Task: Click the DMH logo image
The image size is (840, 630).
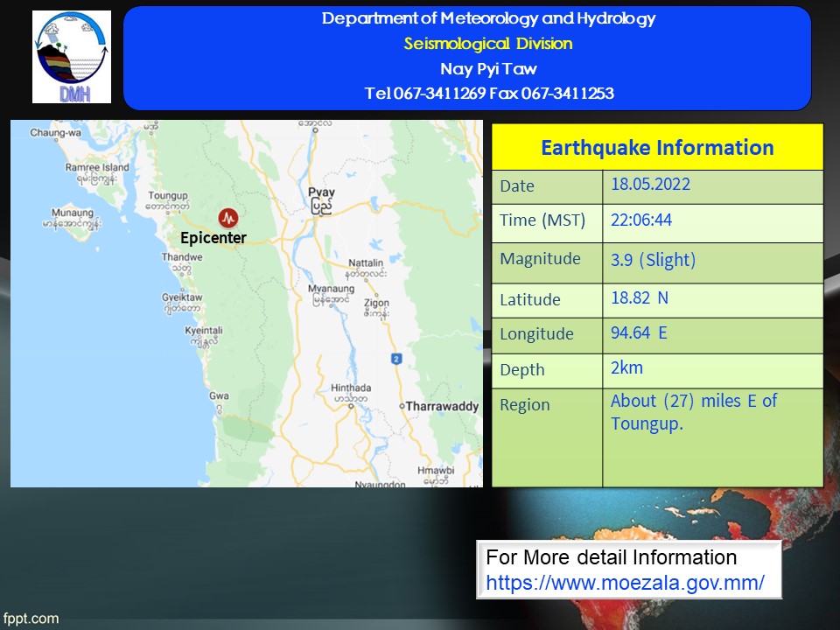Action: coord(72,57)
